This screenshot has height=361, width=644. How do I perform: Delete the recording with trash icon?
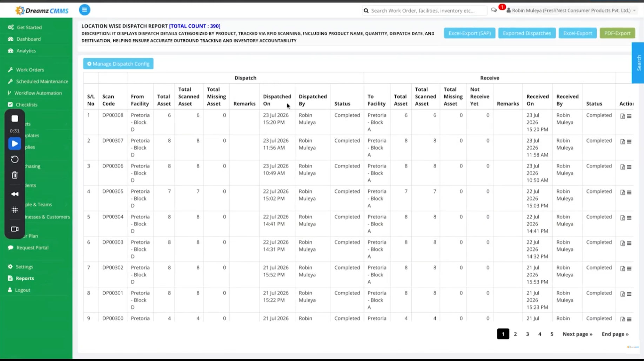[15, 175]
